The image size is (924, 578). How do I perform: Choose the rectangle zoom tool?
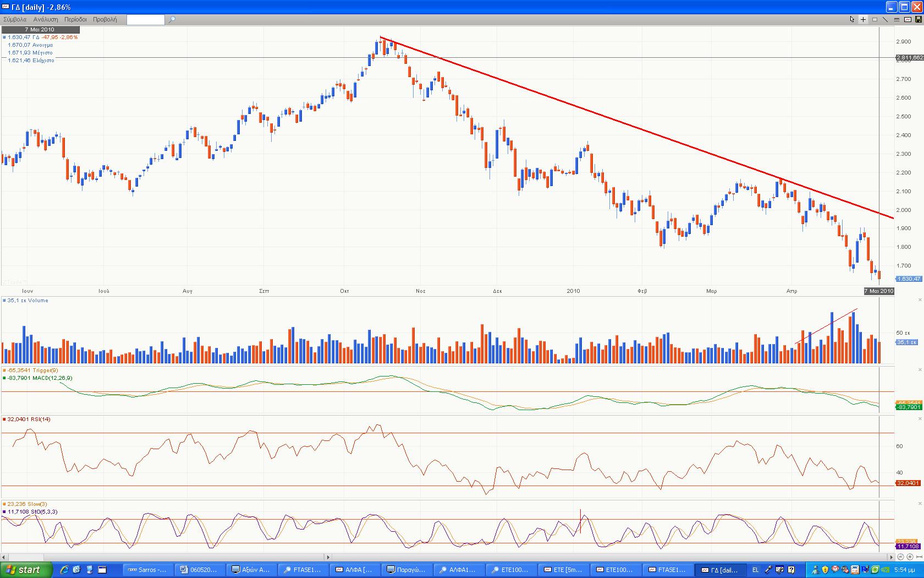point(875,19)
